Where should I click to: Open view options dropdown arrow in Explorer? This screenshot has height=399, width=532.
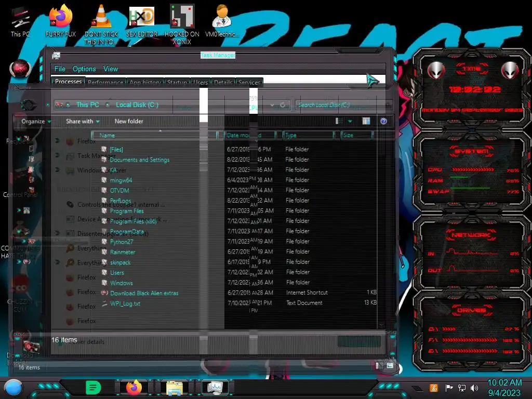(350, 121)
